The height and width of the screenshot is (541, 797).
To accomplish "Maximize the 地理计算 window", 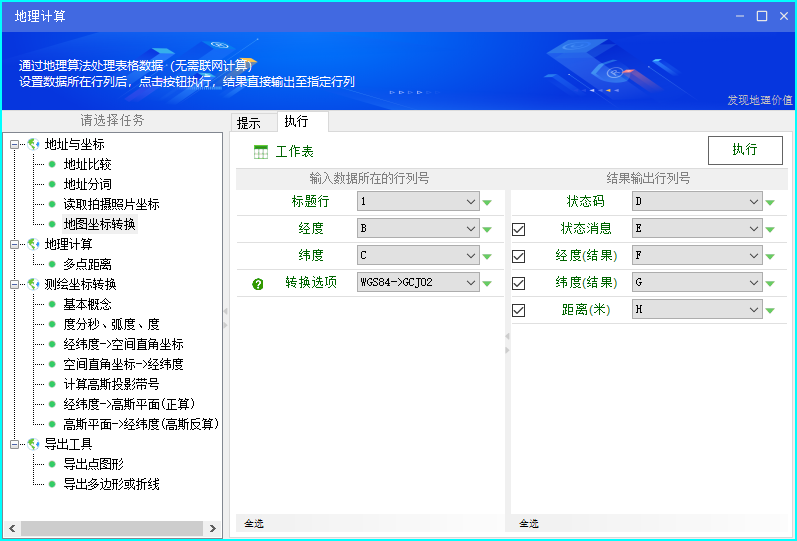I will tap(762, 16).
